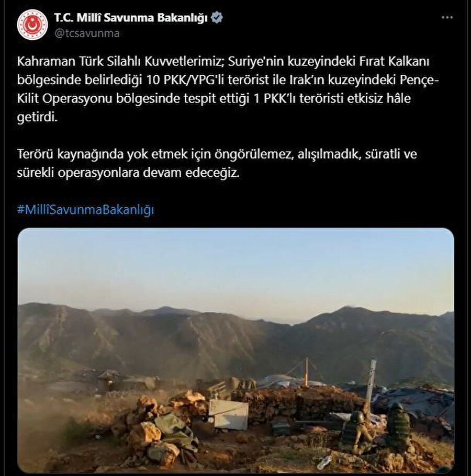Click the @tcsavunma handle
The height and width of the screenshot is (476, 471).
click(87, 33)
